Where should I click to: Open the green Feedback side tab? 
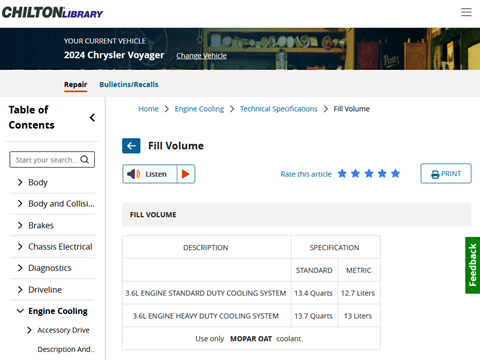coord(472,265)
